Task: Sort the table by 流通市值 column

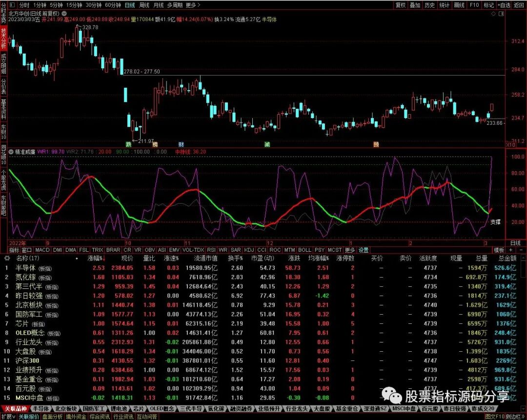Action: click(206, 258)
